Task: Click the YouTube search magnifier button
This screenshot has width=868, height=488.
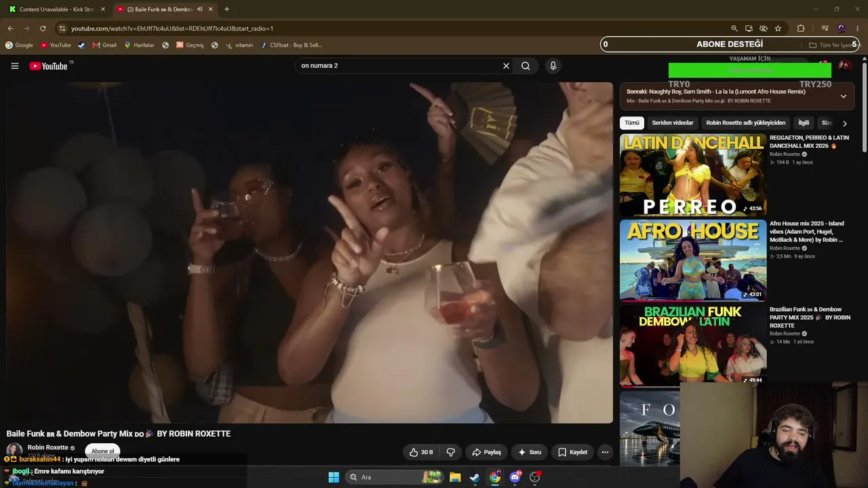Action: point(526,66)
